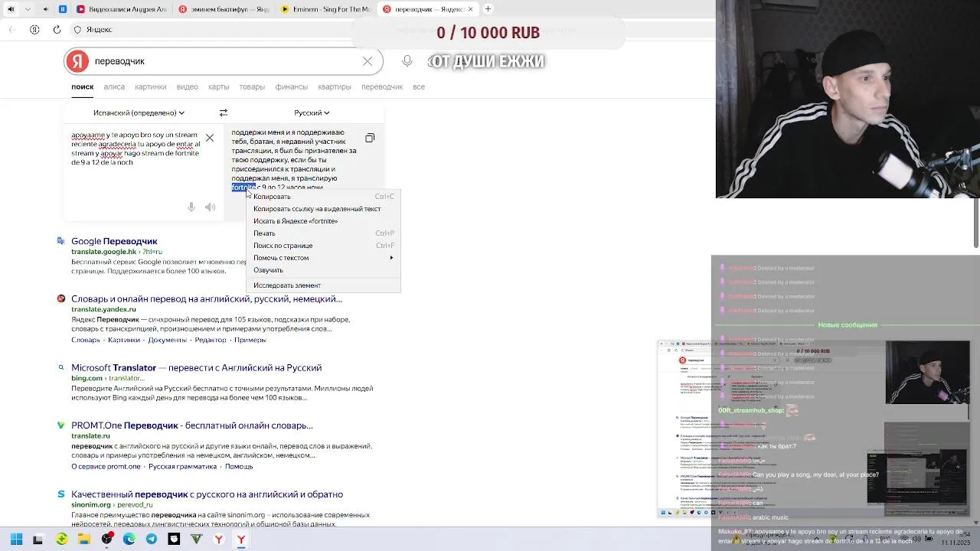Image resolution: width=980 pixels, height=551 pixels.
Task: Select the видео search category
Action: [x=188, y=87]
